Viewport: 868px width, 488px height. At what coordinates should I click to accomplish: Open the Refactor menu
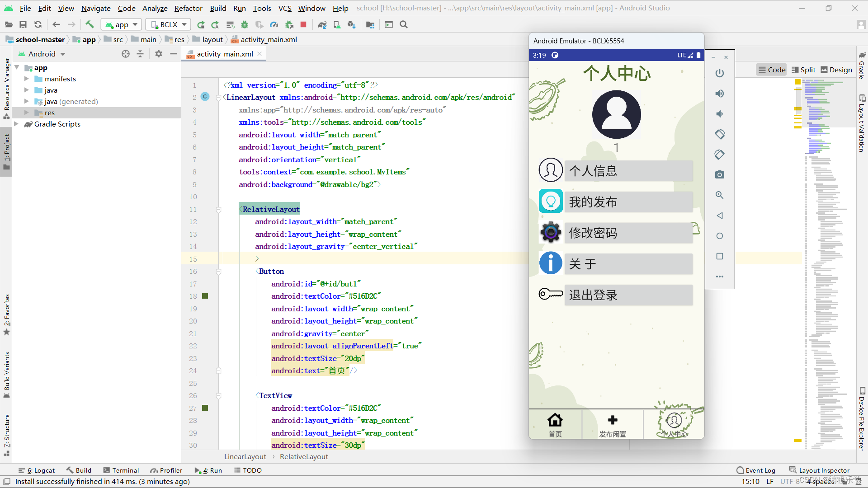point(188,8)
